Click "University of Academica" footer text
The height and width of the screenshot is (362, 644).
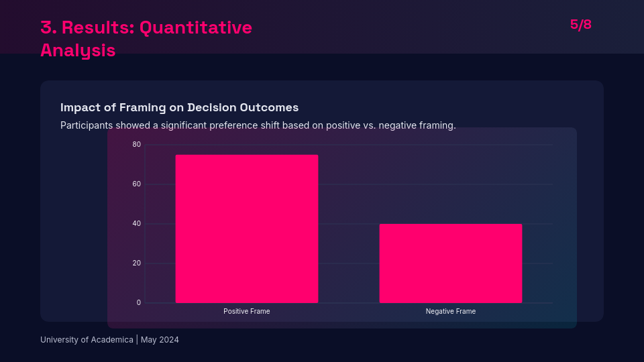[87, 340]
